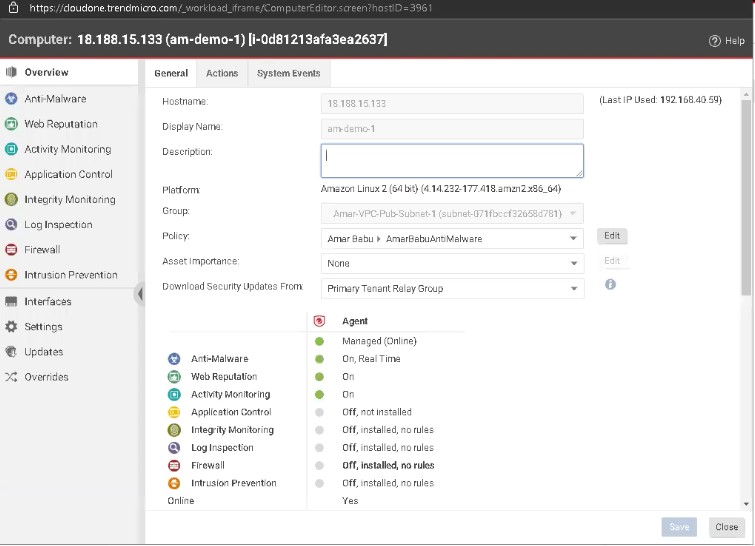Viewport: 755px width, 546px height.
Task: Click the Updates sidebar icon
Action: click(11, 351)
